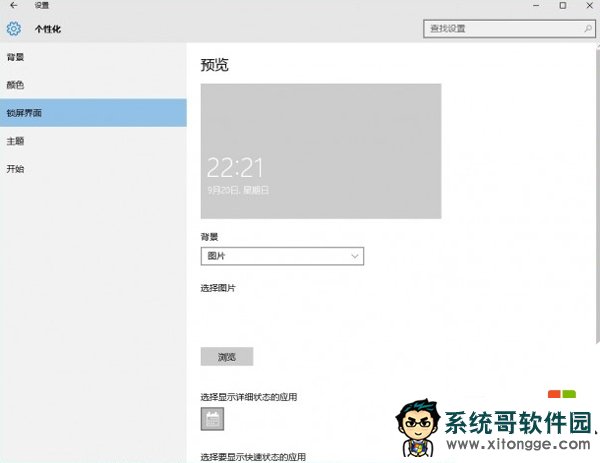Minimize the Settings window

[x=536, y=5]
